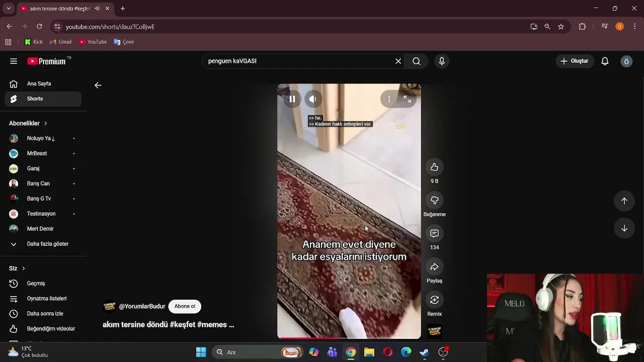The image size is (644, 362).
Task: Open Ana Sayfa in sidebar
Action: tap(43, 84)
